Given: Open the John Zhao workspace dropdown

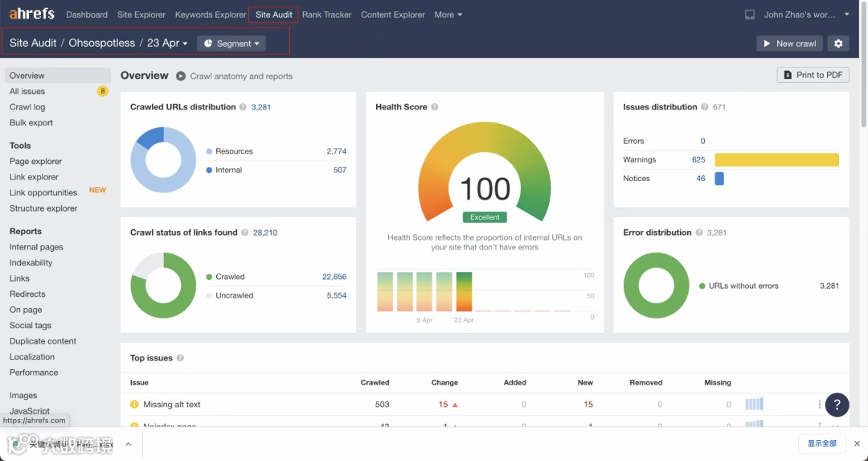Looking at the screenshot, I should pos(806,15).
